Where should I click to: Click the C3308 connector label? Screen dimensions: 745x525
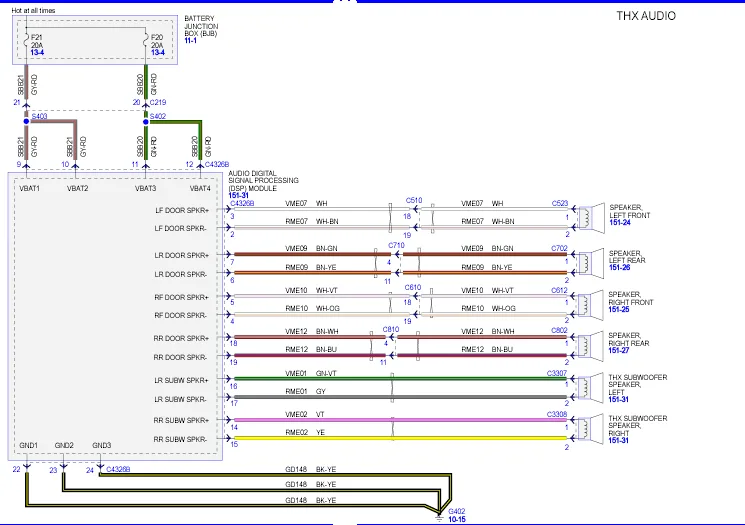[557, 414]
